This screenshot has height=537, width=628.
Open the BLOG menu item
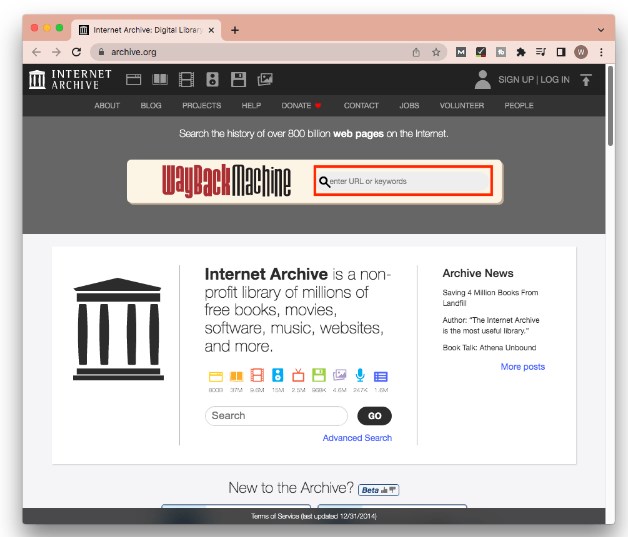[x=151, y=106]
